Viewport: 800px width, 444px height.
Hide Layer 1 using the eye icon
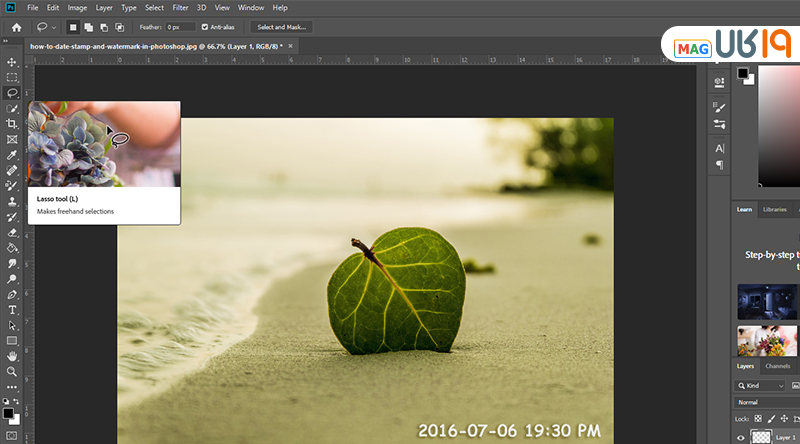(741, 437)
